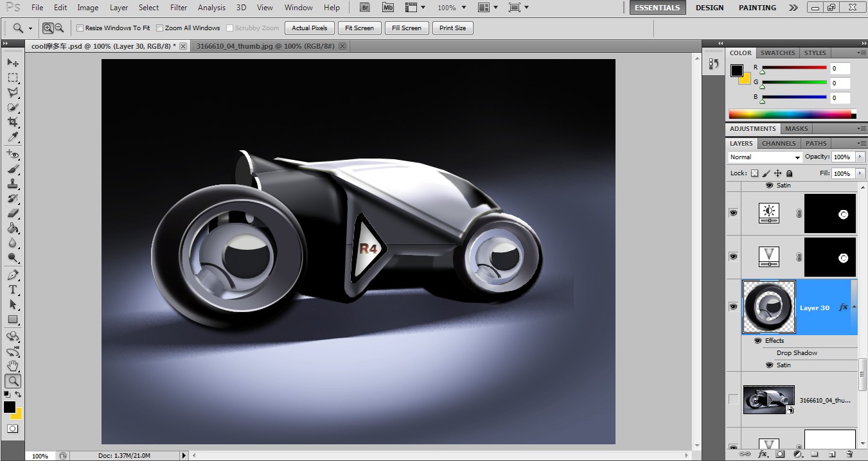Open the Opacity slider arrow
The width and height of the screenshot is (868, 461).
(860, 157)
